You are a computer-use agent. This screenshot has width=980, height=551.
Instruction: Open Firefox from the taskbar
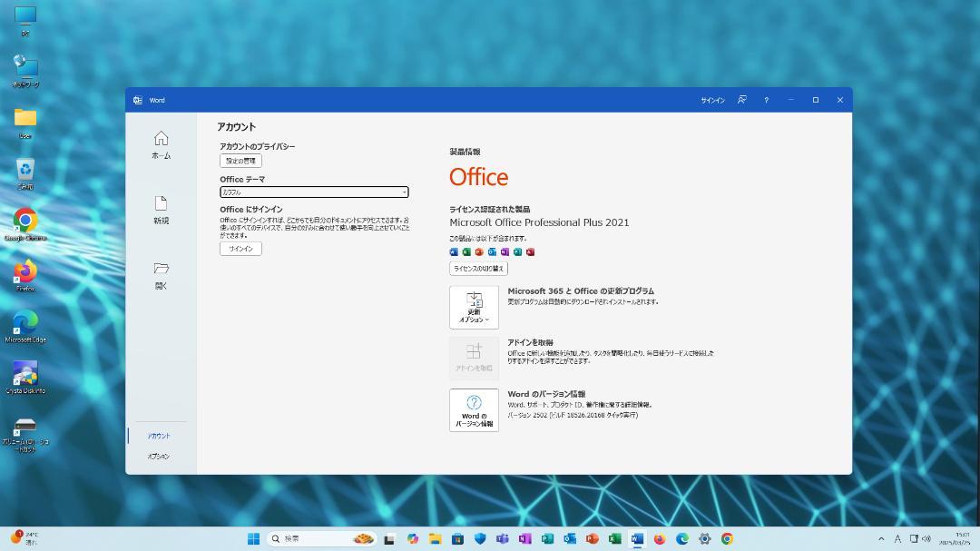(660, 538)
